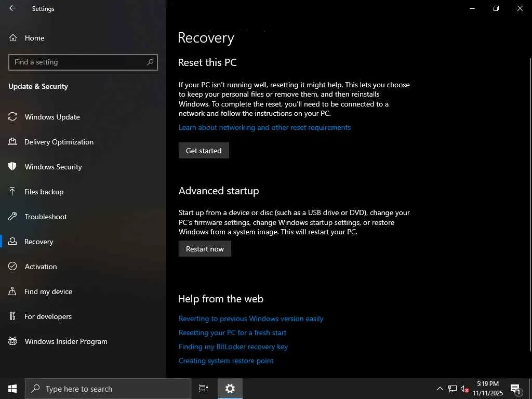The width and height of the screenshot is (532, 399).
Task: Open Resetting your PC for fresh start link
Action: click(x=232, y=332)
